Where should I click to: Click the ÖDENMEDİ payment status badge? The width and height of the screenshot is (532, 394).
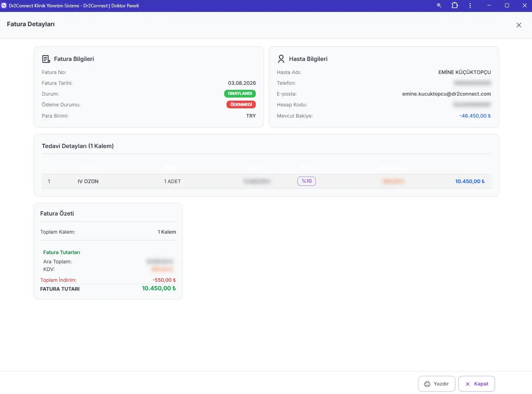(241, 104)
